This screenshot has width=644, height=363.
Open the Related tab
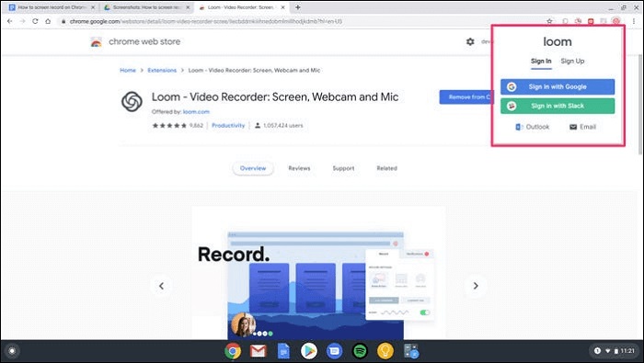pos(387,168)
